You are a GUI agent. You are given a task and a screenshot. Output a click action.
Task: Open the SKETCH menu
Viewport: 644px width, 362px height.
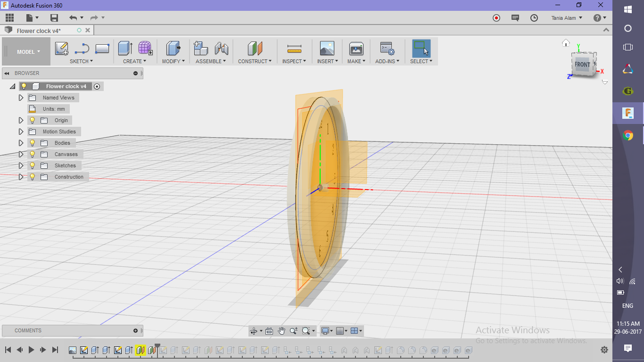click(81, 61)
